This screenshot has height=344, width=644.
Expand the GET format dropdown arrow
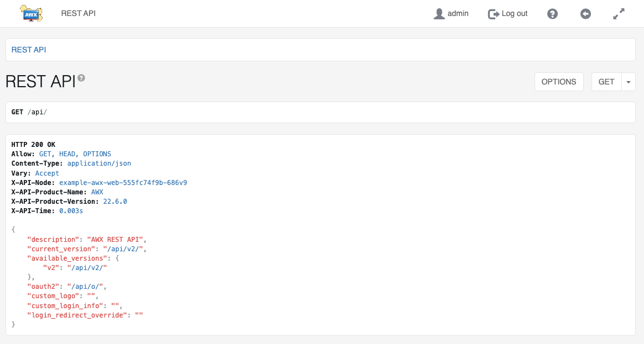pos(629,82)
